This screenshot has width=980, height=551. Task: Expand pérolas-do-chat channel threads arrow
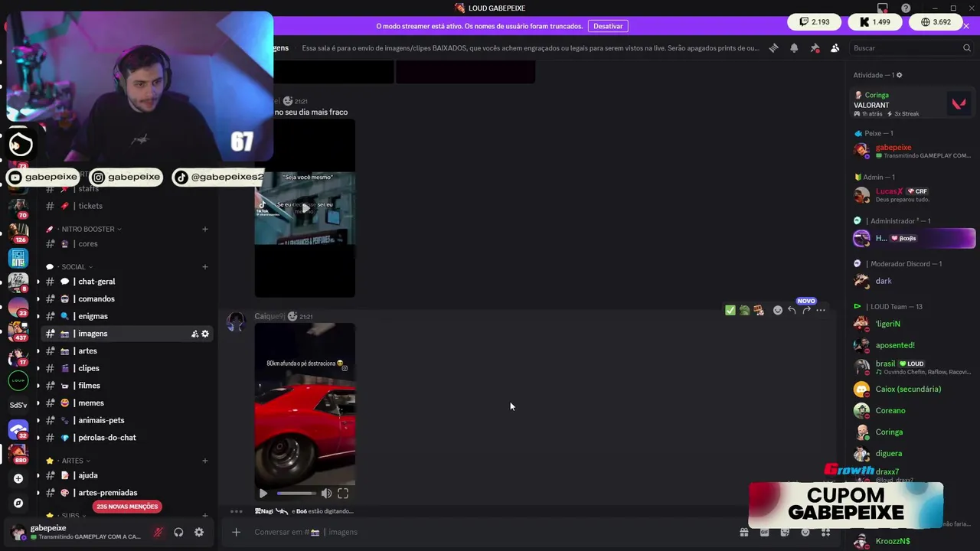coord(38,438)
